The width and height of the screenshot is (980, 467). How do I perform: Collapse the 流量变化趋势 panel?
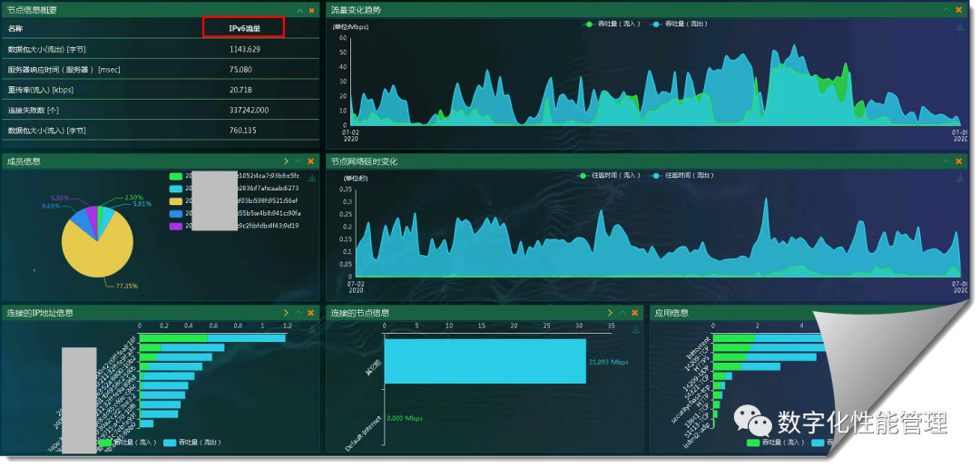point(946,10)
